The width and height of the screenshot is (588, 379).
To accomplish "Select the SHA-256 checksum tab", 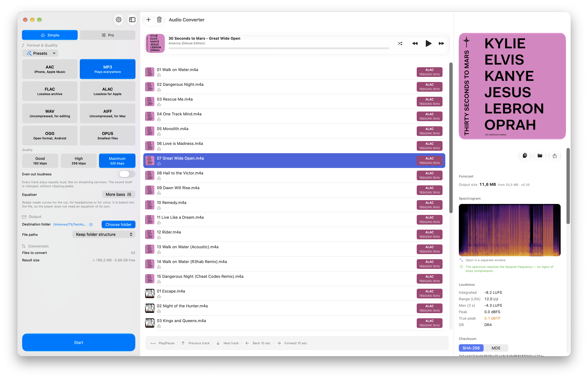I will [471, 348].
